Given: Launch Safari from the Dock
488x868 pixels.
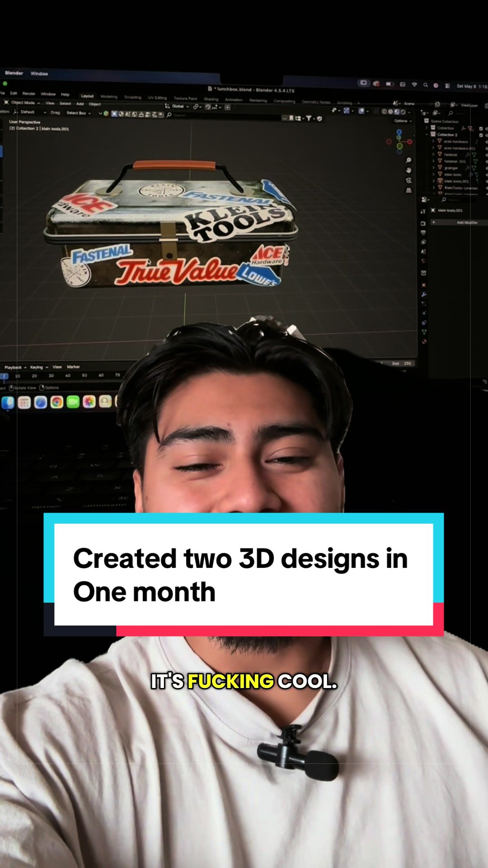Looking at the screenshot, I should [x=41, y=402].
